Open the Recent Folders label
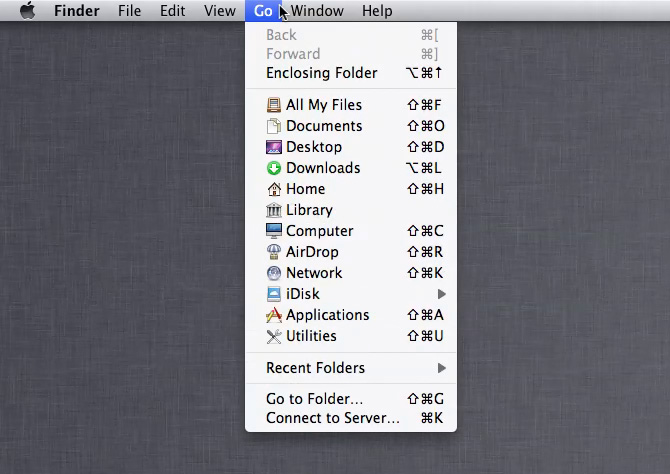 [315, 368]
